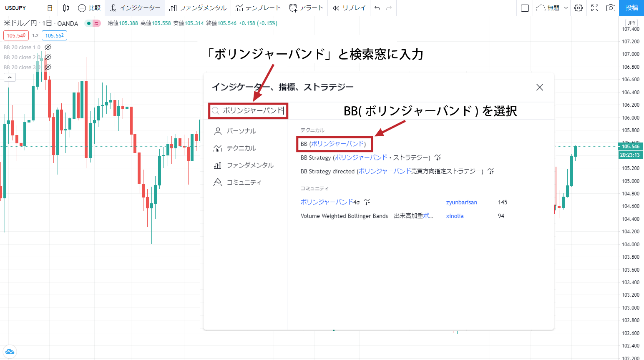Toggle visibility of BB 20 close 2 0
This screenshot has height=360, width=644.
(48, 57)
